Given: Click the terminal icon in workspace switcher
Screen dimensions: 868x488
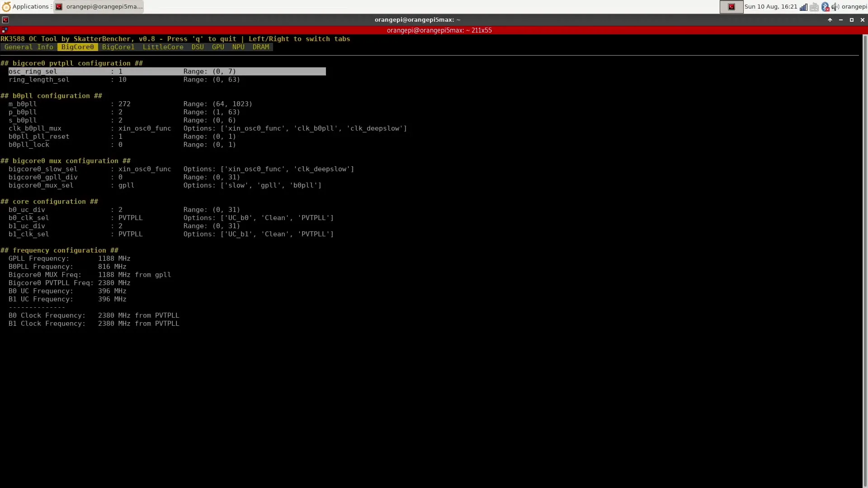Looking at the screenshot, I should tap(731, 7).
